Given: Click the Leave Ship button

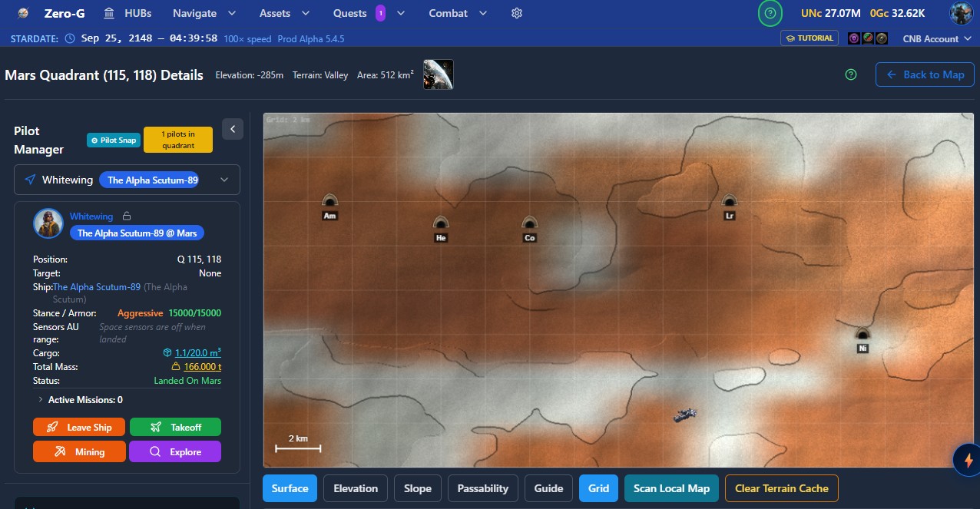Looking at the screenshot, I should [x=79, y=427].
